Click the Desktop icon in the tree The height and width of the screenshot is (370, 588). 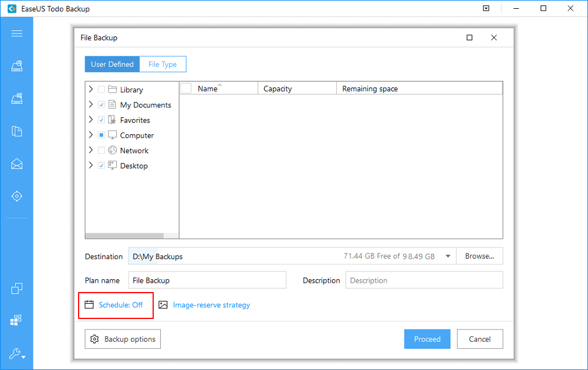[113, 165]
